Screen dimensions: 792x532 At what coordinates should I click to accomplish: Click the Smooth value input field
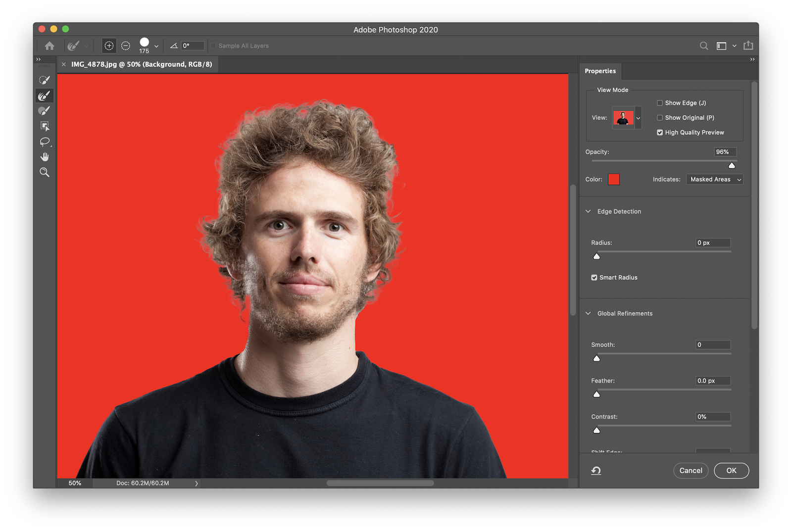[x=713, y=345]
